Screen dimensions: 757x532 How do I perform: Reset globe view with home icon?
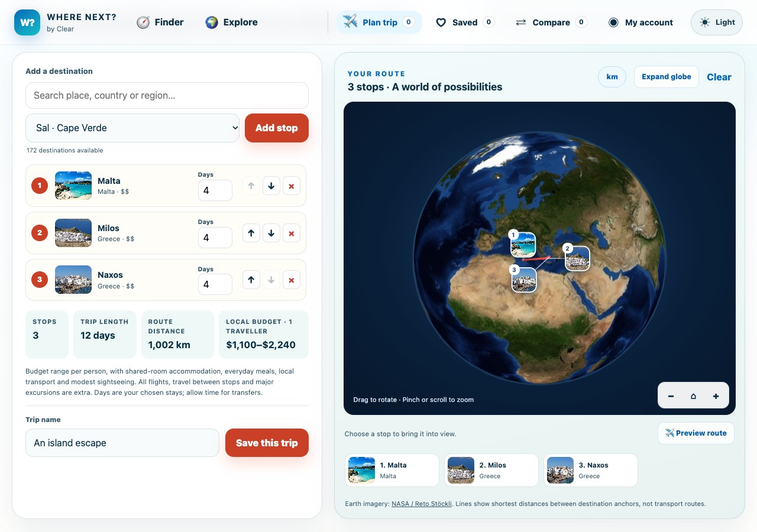693,396
